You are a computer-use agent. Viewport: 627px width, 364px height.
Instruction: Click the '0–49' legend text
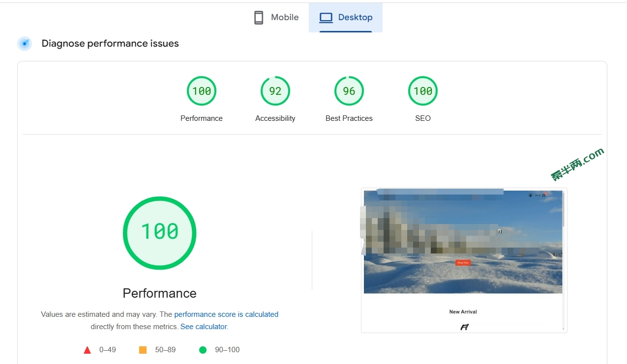point(108,350)
